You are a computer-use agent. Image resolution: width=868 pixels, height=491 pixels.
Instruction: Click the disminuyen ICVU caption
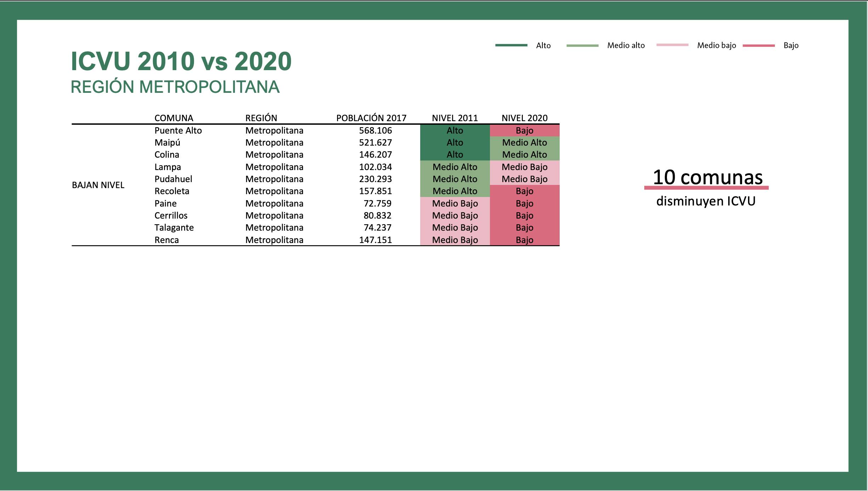pos(706,201)
